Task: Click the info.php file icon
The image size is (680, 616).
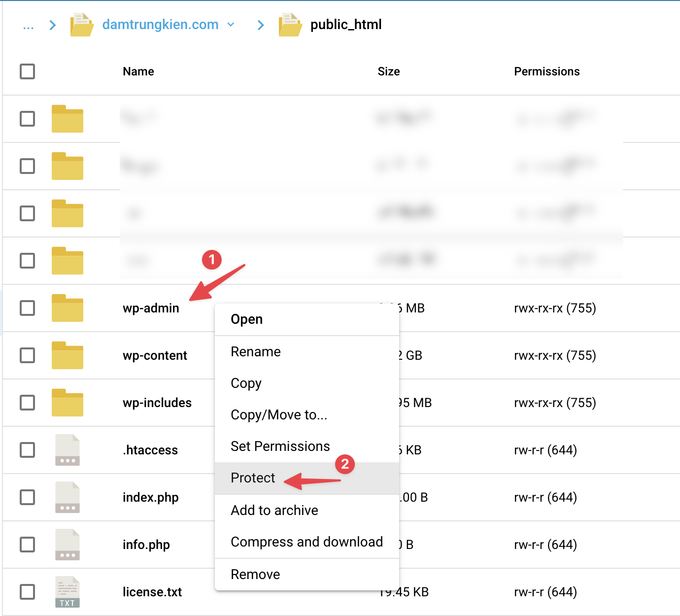Action: (x=68, y=545)
